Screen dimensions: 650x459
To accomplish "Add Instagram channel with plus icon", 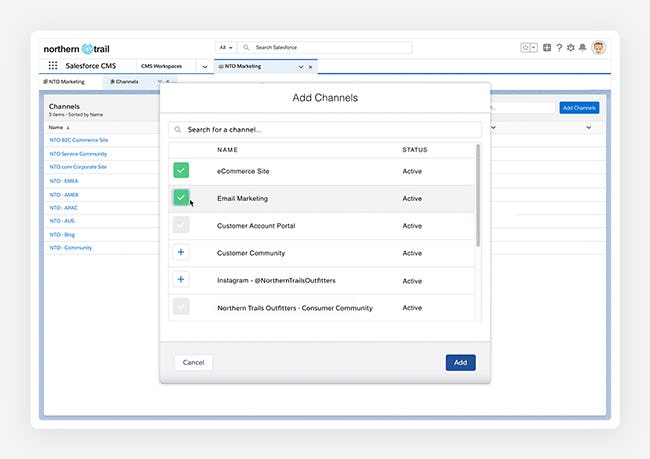I will (x=181, y=279).
